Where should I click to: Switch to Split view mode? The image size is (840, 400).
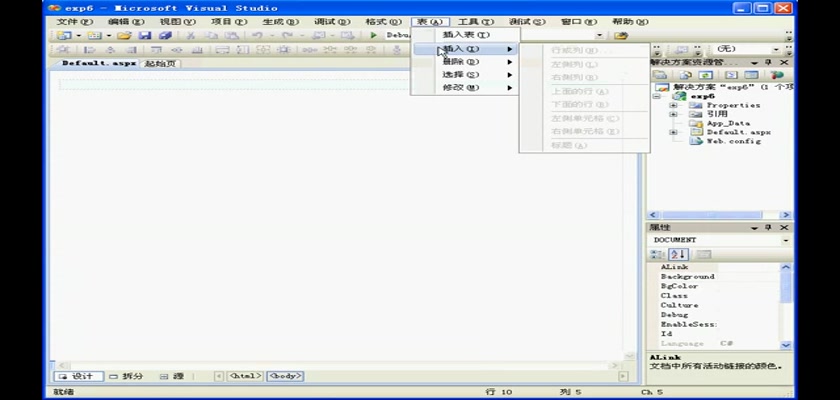coord(127,377)
